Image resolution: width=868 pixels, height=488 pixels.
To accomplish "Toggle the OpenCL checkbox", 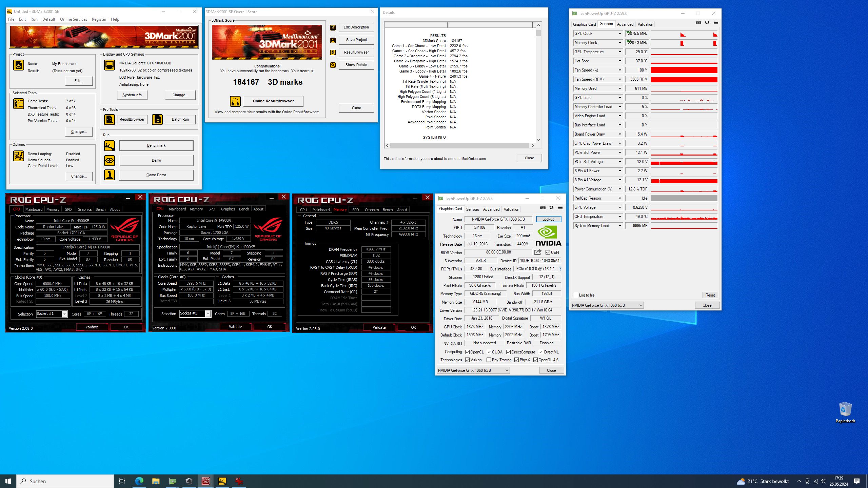I will (x=467, y=352).
